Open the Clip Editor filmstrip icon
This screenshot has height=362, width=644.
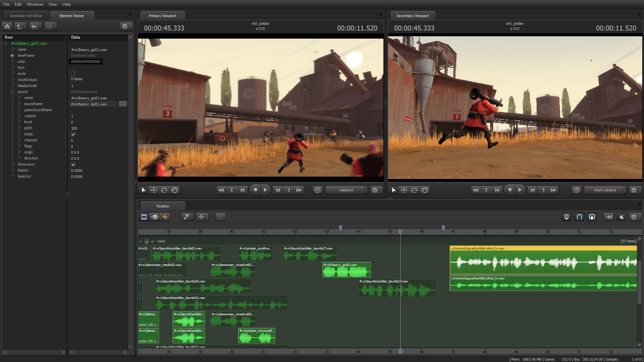(144, 217)
